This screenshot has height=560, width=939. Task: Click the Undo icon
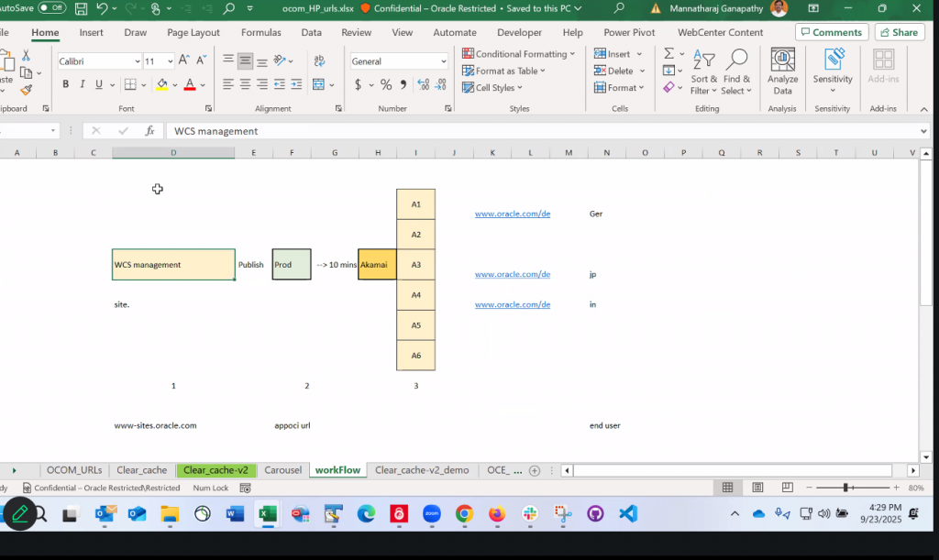coord(103,8)
